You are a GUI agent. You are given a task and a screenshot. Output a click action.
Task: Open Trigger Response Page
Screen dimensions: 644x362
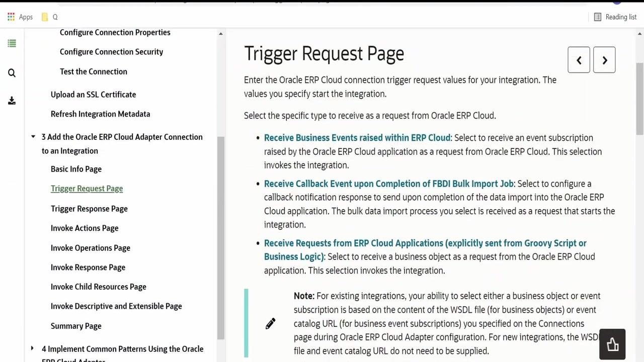pos(89,209)
